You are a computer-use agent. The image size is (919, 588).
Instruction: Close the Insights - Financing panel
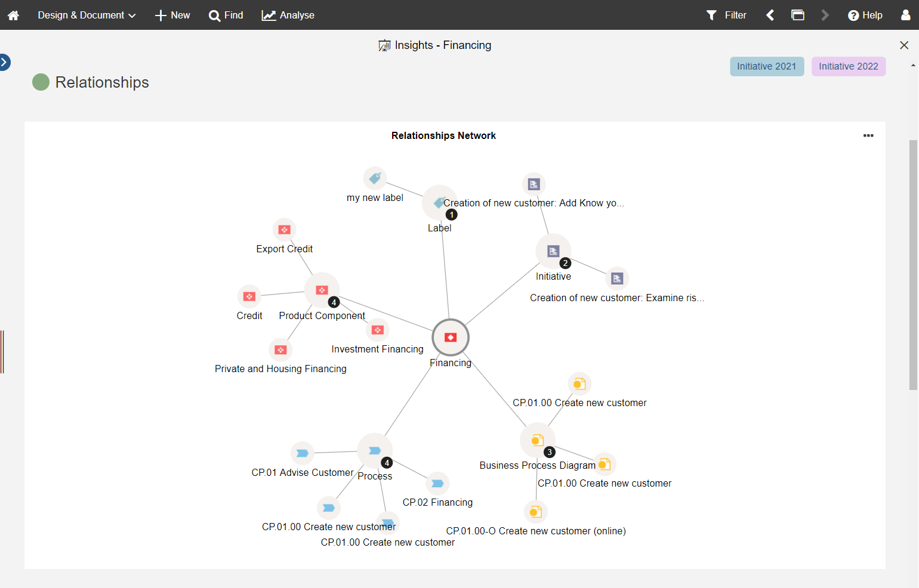(904, 45)
